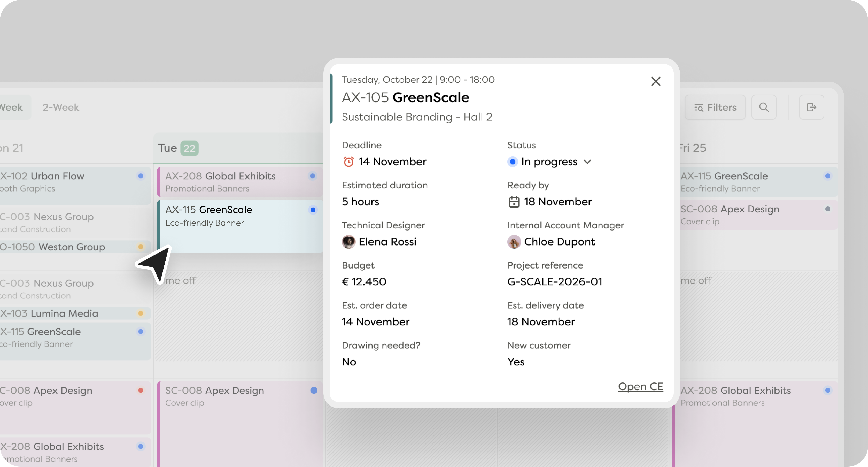The height and width of the screenshot is (467, 868).
Task: Click Chloe Dupont's profile avatar
Action: [x=514, y=242]
